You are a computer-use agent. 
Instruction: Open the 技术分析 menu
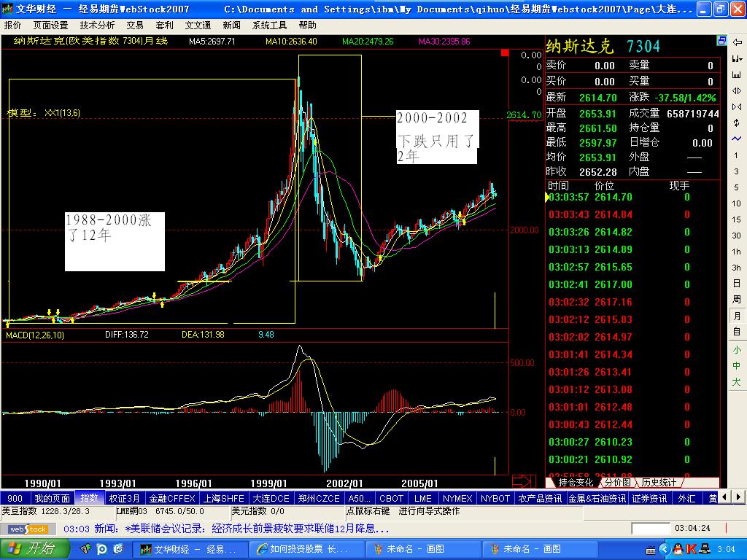click(x=98, y=25)
